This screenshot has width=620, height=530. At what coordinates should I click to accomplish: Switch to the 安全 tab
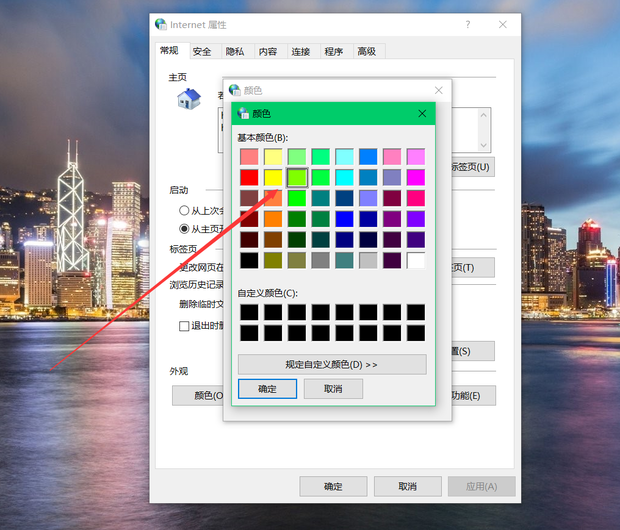click(x=202, y=52)
